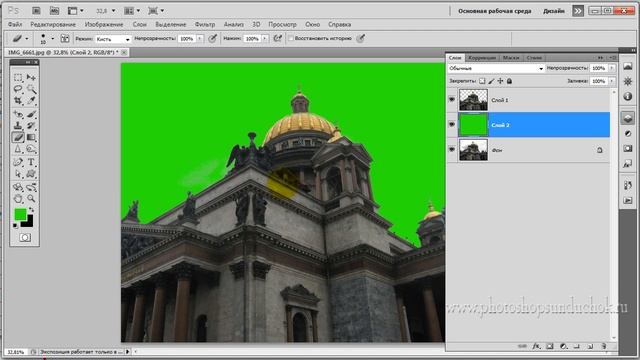Toggle the brush panel button
This screenshot has width=640, height=360.
65,38
